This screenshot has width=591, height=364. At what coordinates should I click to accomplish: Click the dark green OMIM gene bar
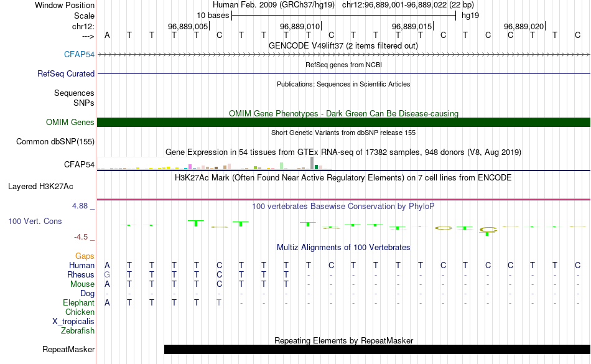tap(344, 122)
